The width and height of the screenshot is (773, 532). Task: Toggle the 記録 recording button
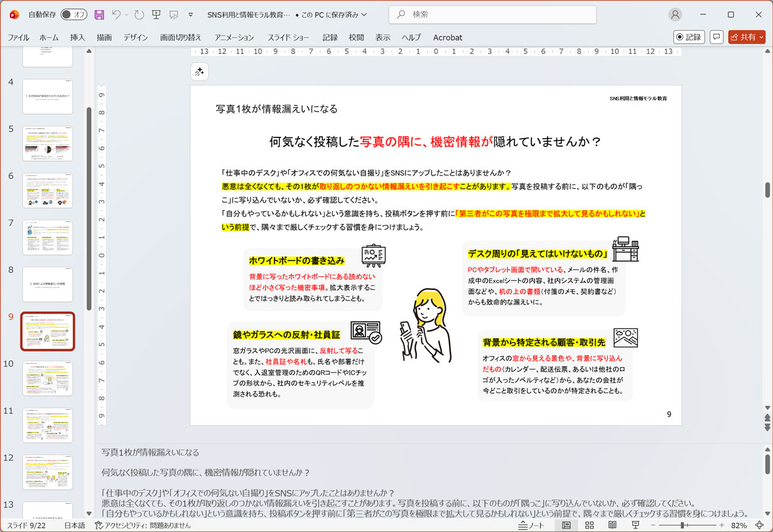pyautogui.click(x=689, y=37)
